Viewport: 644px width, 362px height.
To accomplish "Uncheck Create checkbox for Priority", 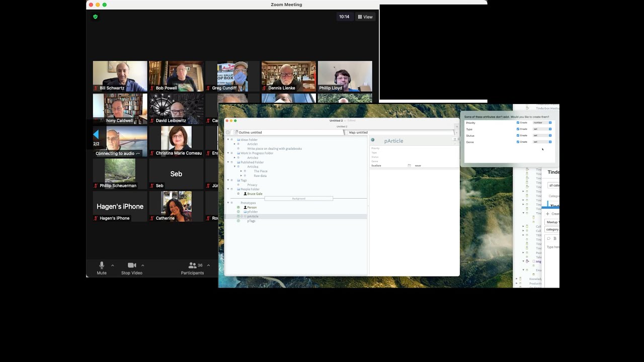I will [518, 123].
